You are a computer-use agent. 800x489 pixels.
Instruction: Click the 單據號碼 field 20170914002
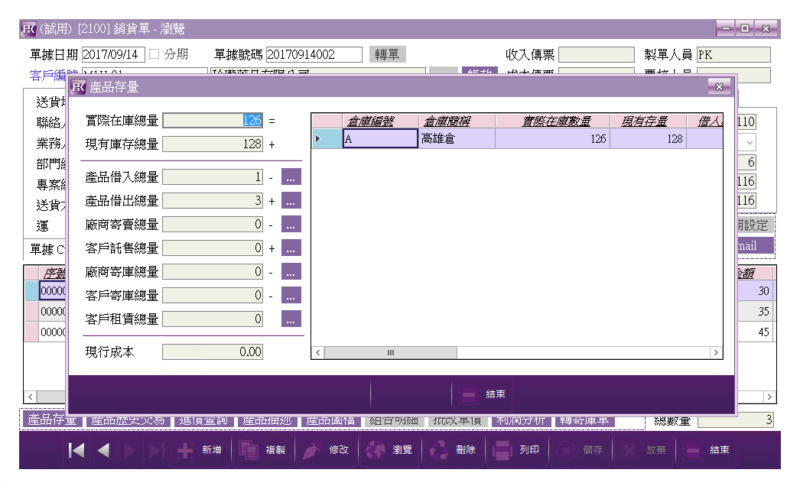click(314, 55)
